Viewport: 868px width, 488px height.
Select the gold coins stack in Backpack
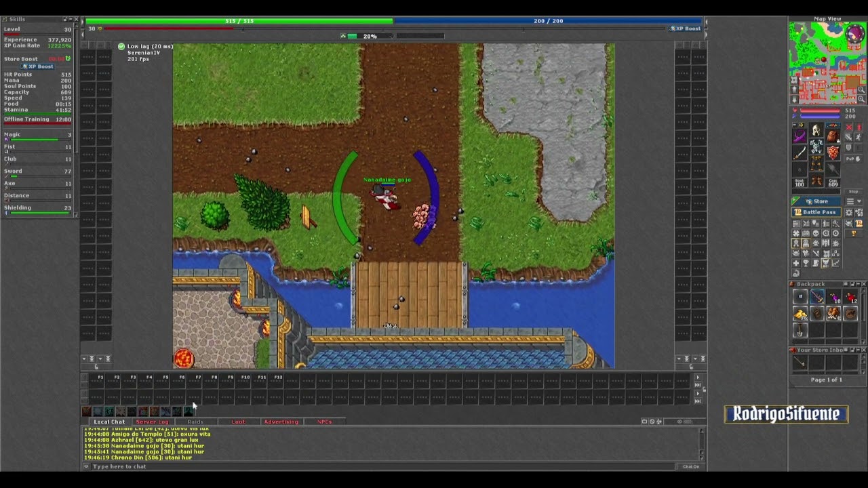(800, 314)
